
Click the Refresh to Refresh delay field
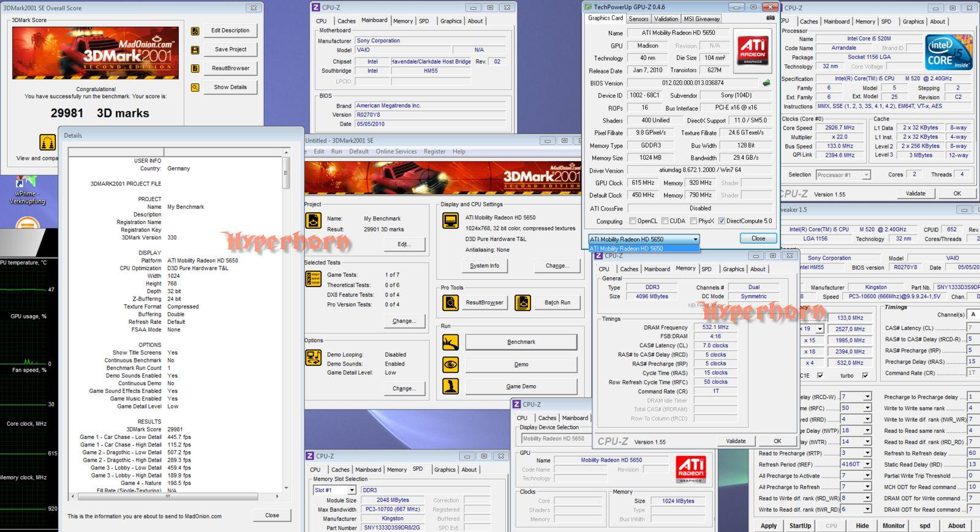pyautogui.click(x=973, y=454)
